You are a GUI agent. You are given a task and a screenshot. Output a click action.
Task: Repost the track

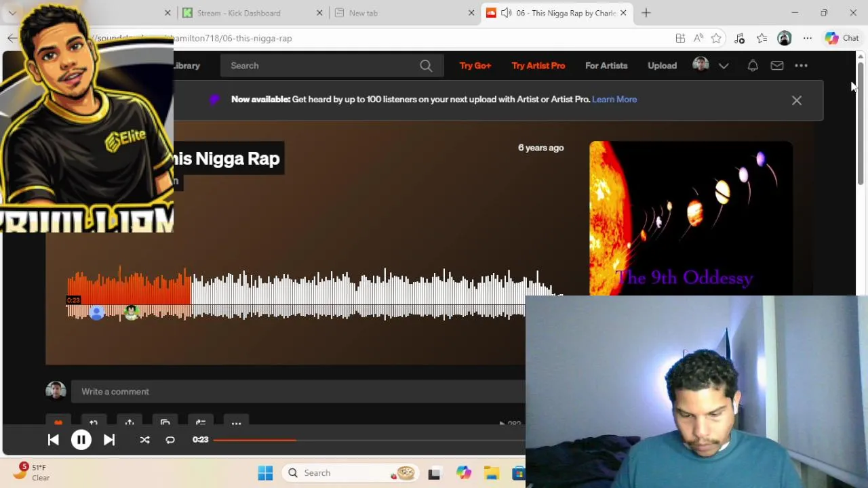pos(94,423)
